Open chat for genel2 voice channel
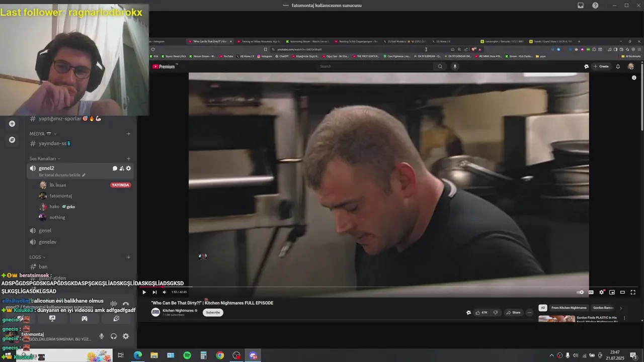The image size is (644, 362). pyautogui.click(x=115, y=168)
